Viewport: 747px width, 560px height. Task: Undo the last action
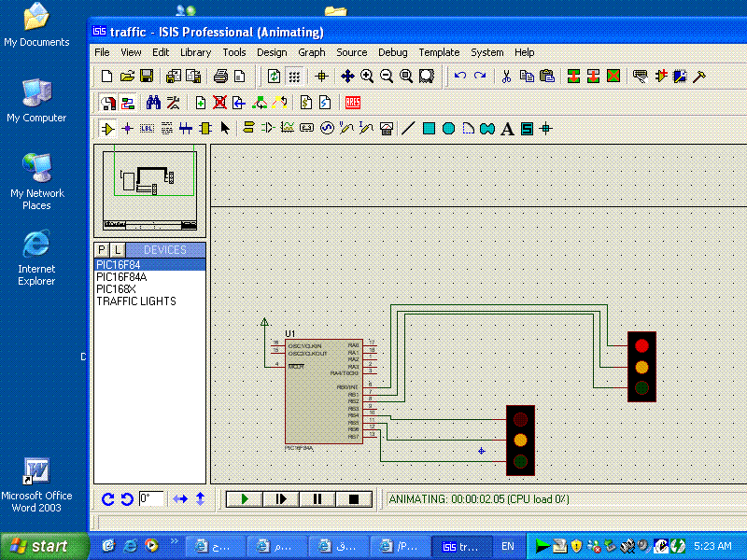coord(459,77)
